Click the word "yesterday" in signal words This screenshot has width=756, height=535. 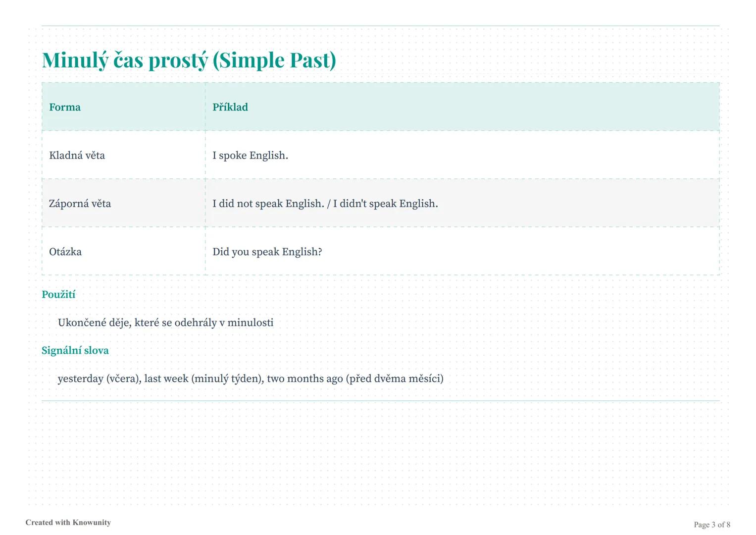pos(80,379)
